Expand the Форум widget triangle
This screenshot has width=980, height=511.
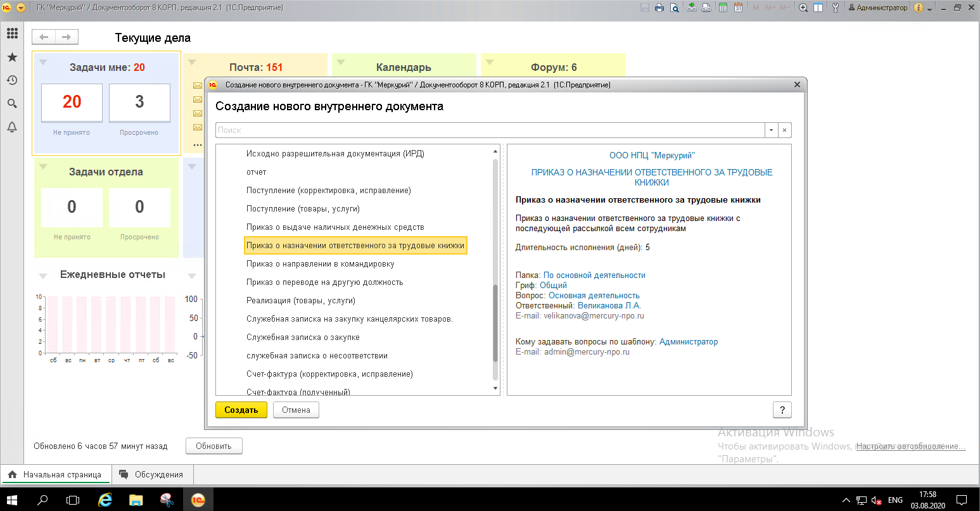point(490,62)
